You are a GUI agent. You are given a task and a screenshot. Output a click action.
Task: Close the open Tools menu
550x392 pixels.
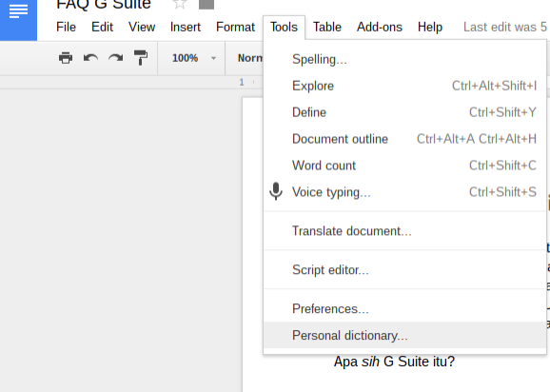284,27
